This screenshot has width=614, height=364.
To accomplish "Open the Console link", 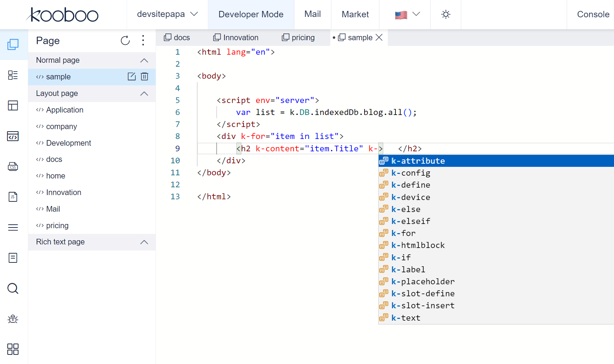I will pyautogui.click(x=593, y=14).
